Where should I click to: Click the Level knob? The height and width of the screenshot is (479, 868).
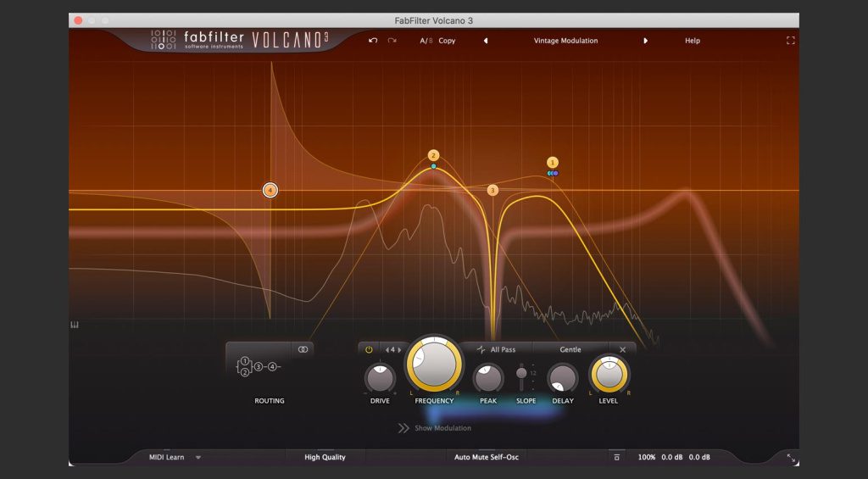point(609,375)
